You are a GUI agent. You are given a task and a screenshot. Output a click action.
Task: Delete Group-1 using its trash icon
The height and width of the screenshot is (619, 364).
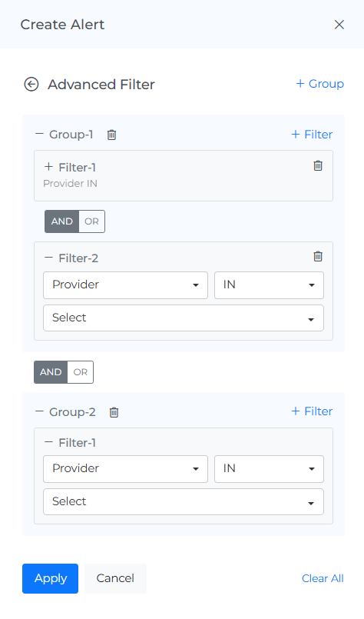pos(111,135)
